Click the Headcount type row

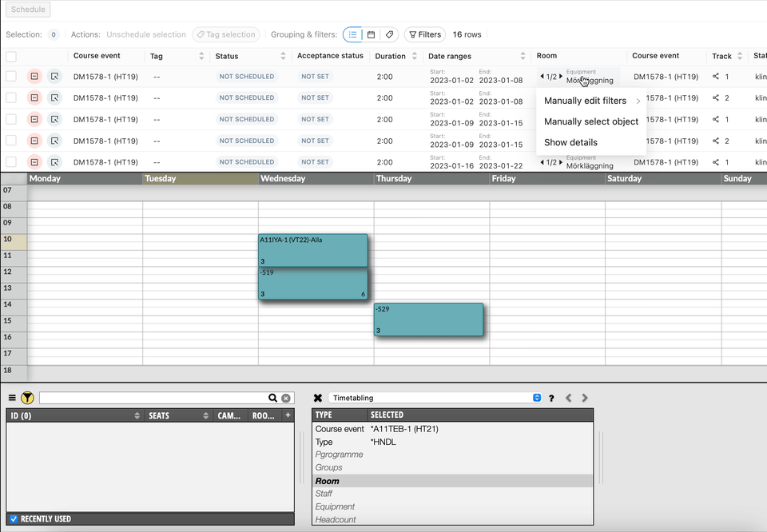point(452,519)
